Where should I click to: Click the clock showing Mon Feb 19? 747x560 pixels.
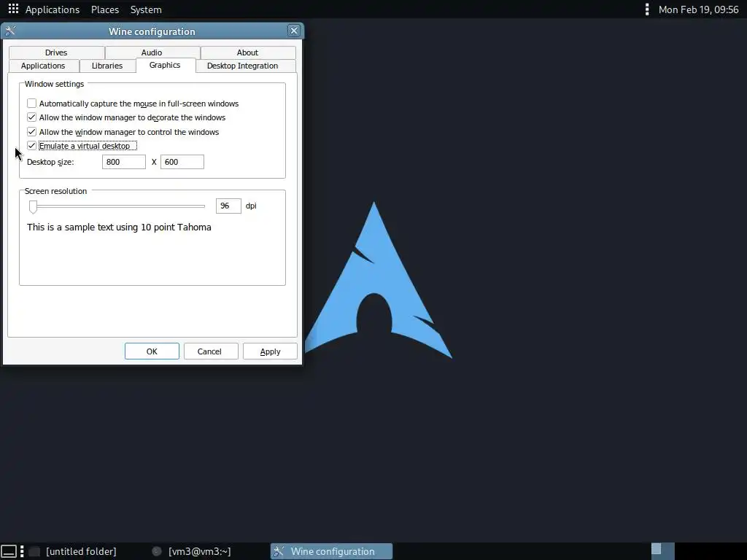(698, 9)
